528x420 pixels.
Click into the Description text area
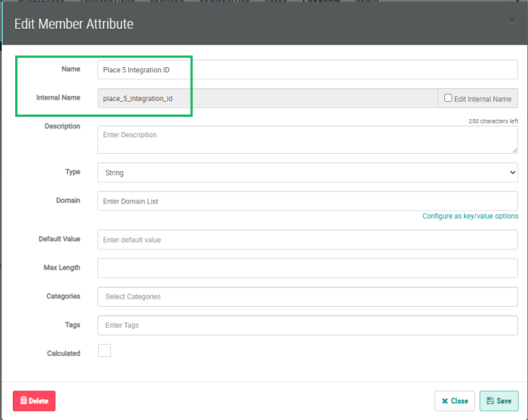[307, 139]
